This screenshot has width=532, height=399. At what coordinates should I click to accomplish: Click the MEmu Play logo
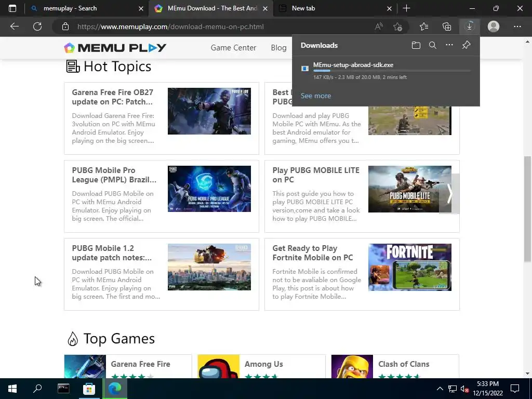pos(115,48)
